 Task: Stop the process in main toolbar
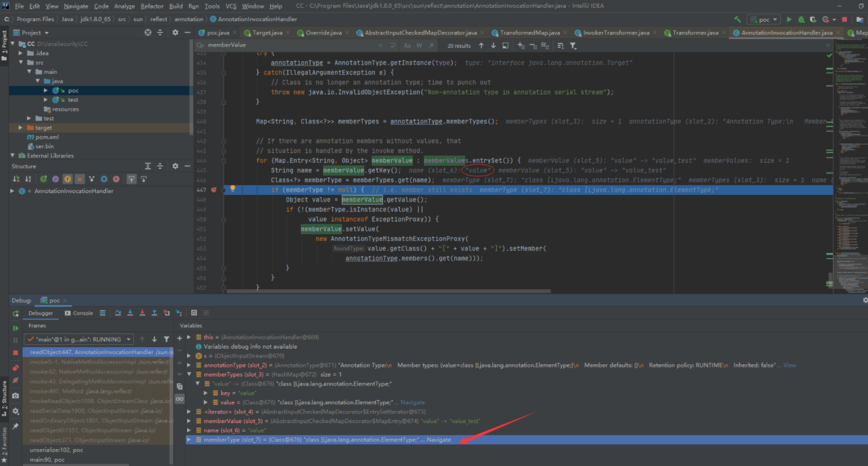(844, 19)
